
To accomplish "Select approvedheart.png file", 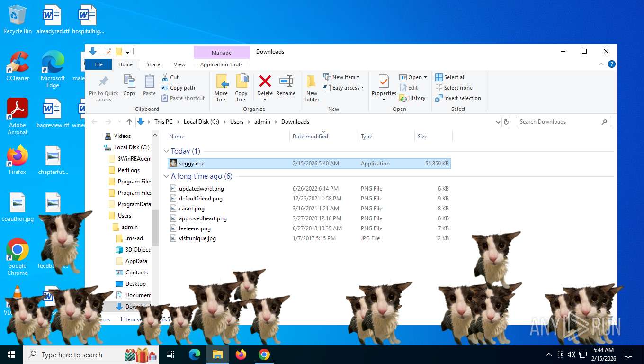I will [309, 218].
